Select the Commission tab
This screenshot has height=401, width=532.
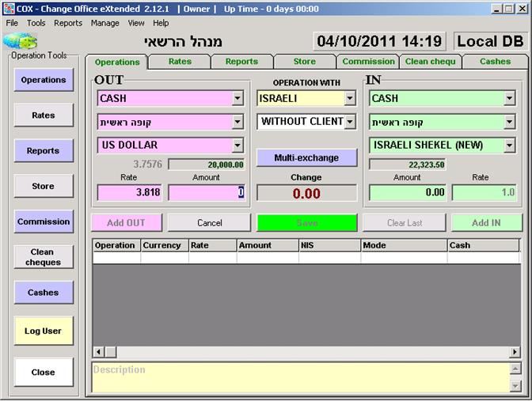368,61
